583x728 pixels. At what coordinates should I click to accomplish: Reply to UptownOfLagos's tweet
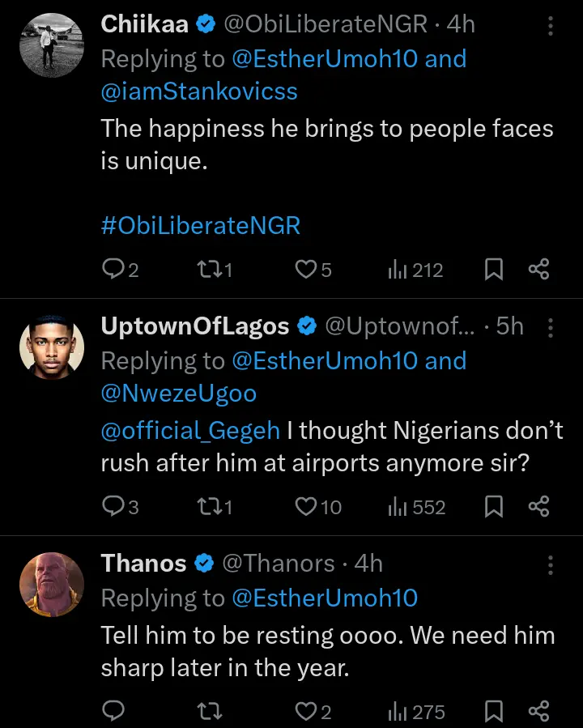pos(113,507)
